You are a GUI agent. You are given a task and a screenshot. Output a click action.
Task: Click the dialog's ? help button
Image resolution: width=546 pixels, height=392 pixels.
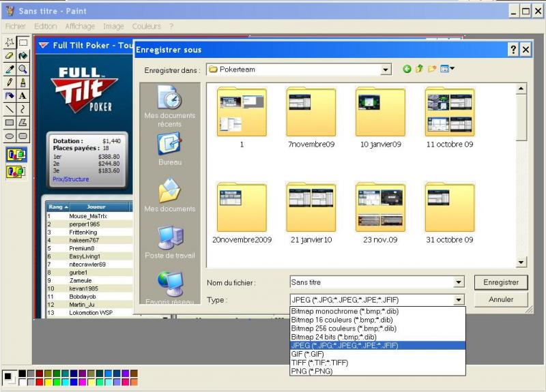pos(513,50)
